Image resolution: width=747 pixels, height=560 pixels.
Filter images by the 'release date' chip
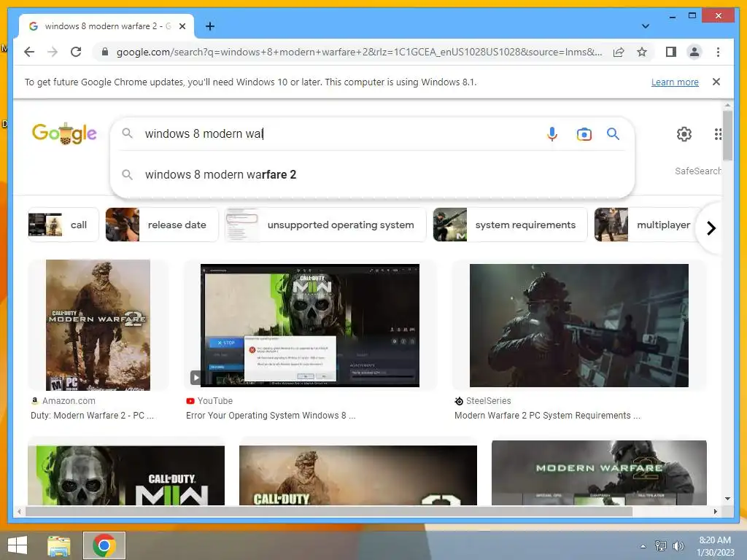(x=161, y=225)
